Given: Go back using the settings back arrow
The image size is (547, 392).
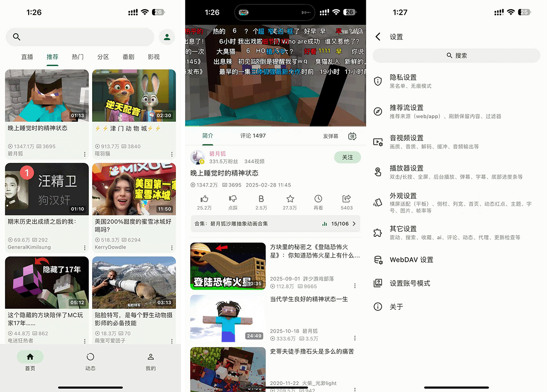Looking at the screenshot, I should pos(378,37).
